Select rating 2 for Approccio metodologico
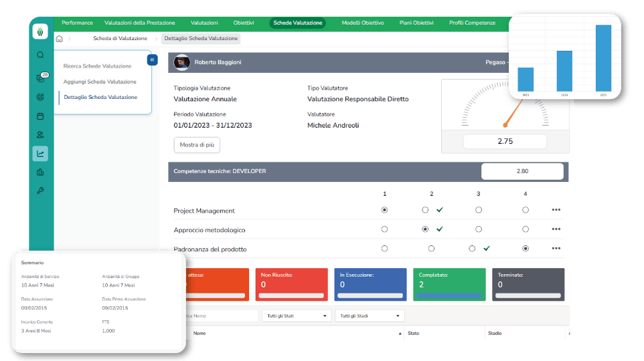The height and width of the screenshot is (361, 644). pos(425,229)
